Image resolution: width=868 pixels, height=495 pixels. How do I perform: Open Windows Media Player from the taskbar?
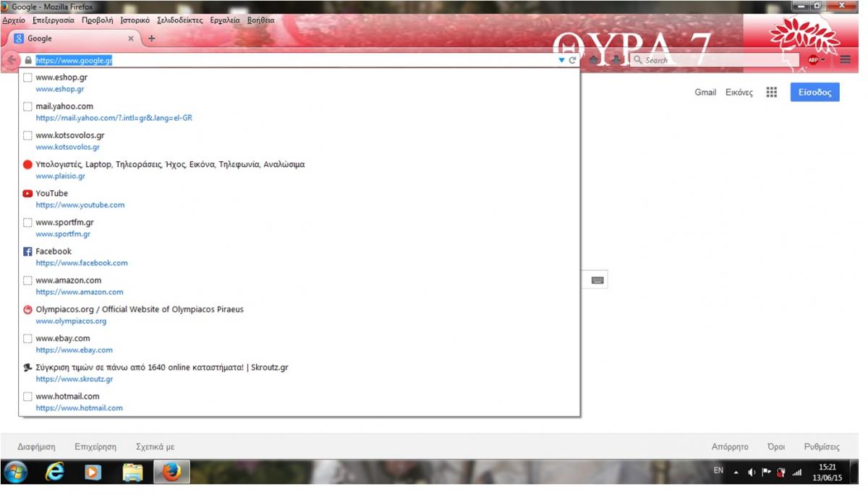pyautogui.click(x=93, y=473)
